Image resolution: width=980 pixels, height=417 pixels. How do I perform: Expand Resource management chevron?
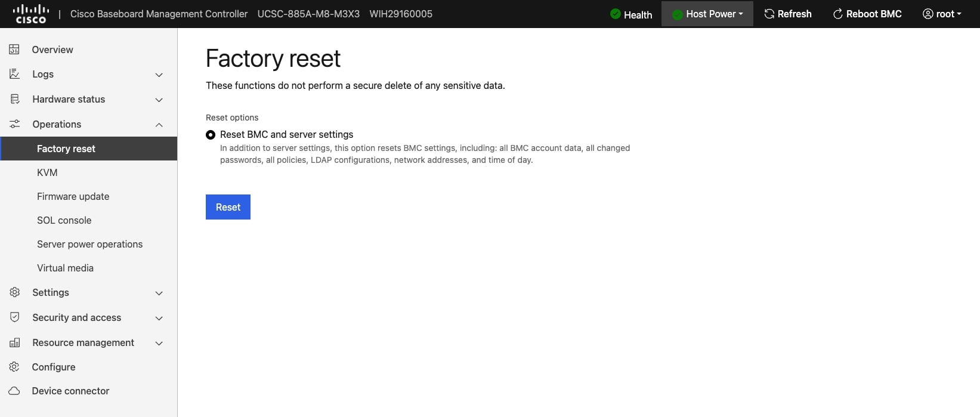tap(159, 343)
